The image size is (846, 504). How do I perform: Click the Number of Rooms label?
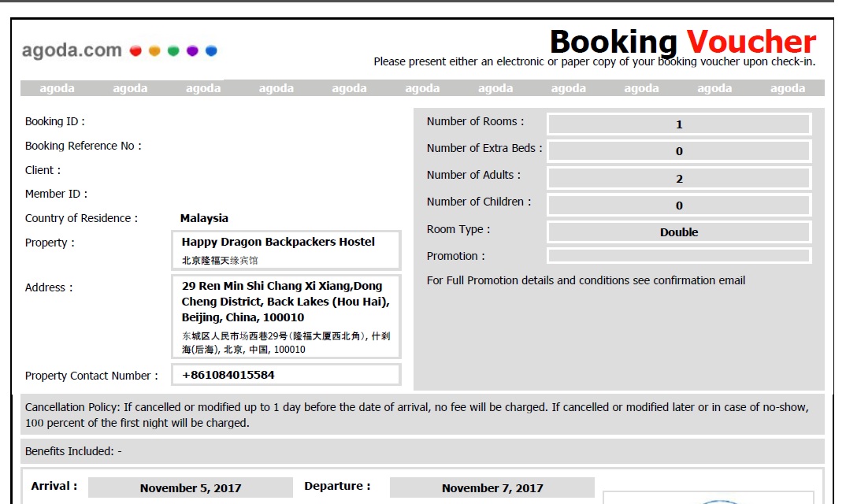click(x=475, y=121)
